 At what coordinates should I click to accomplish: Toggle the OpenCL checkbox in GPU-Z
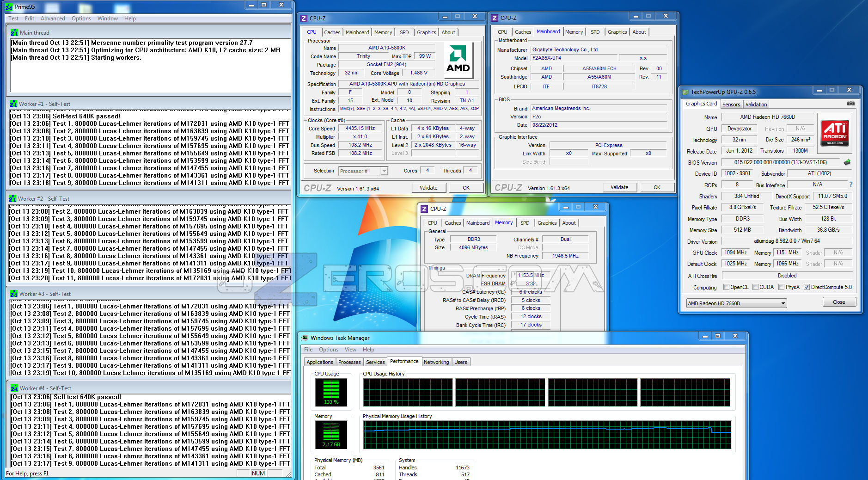pos(726,287)
